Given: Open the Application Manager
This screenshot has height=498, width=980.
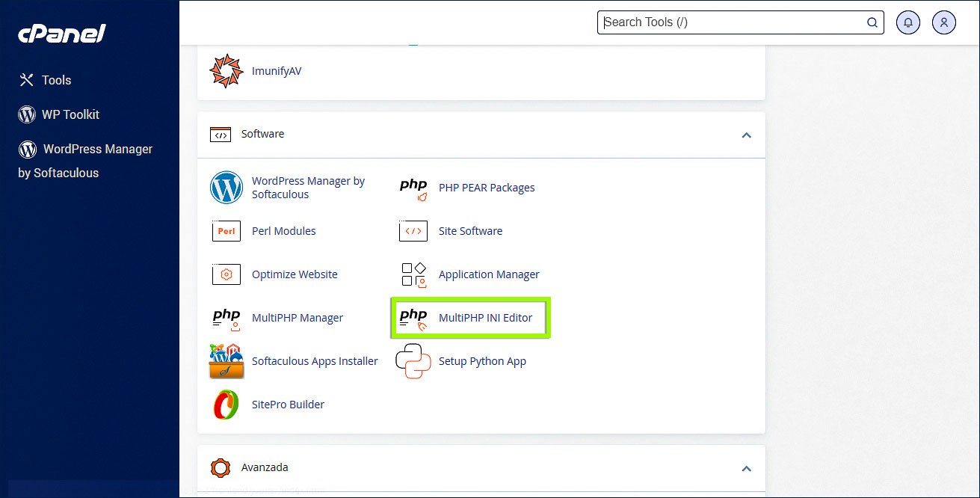Looking at the screenshot, I should coord(489,274).
